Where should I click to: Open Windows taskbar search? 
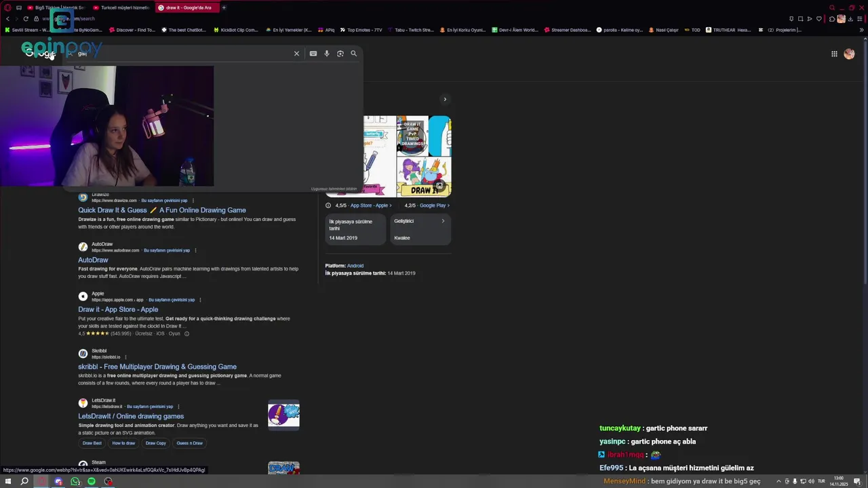[x=24, y=481]
